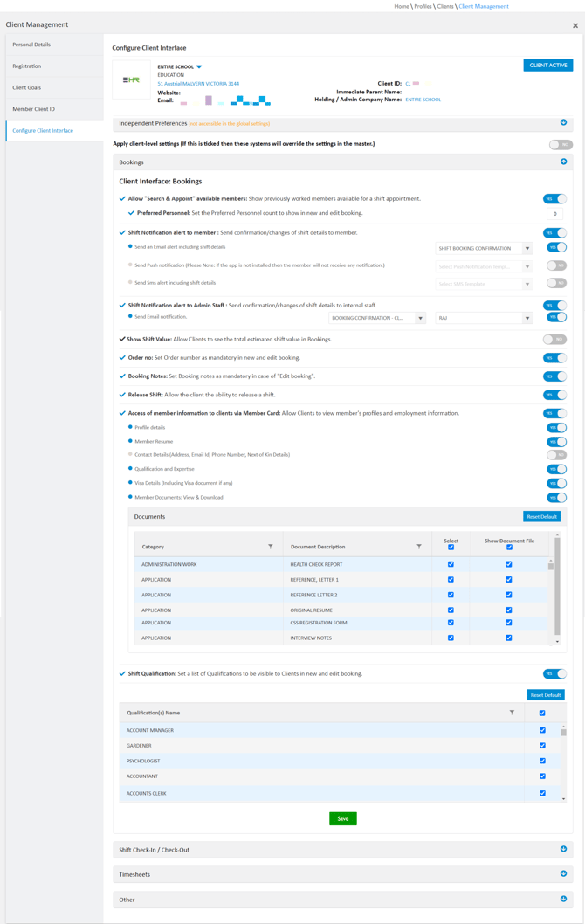
Task: Click Preferred Personnel count field
Action: click(554, 214)
